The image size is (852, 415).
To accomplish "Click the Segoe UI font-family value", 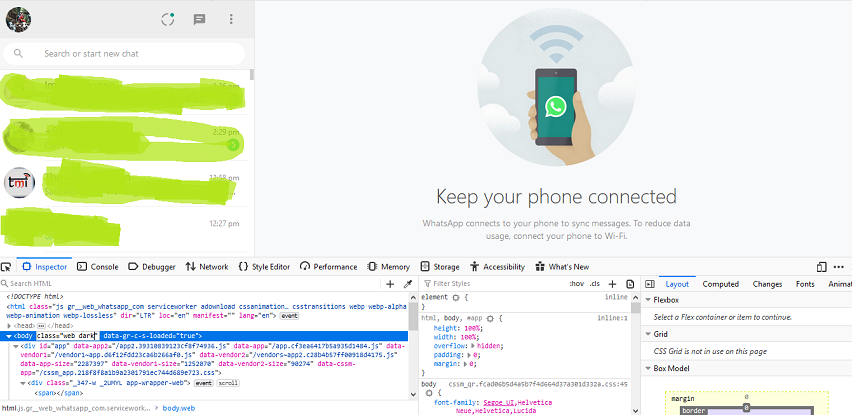I will tap(498, 403).
